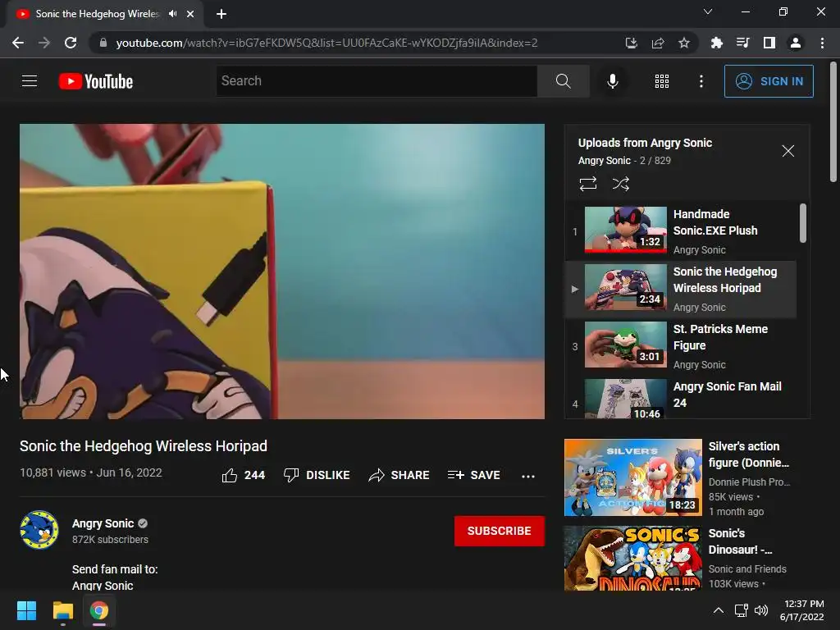Open the YouTube hamburger guide menu
The height and width of the screenshot is (630, 840).
[x=30, y=81]
